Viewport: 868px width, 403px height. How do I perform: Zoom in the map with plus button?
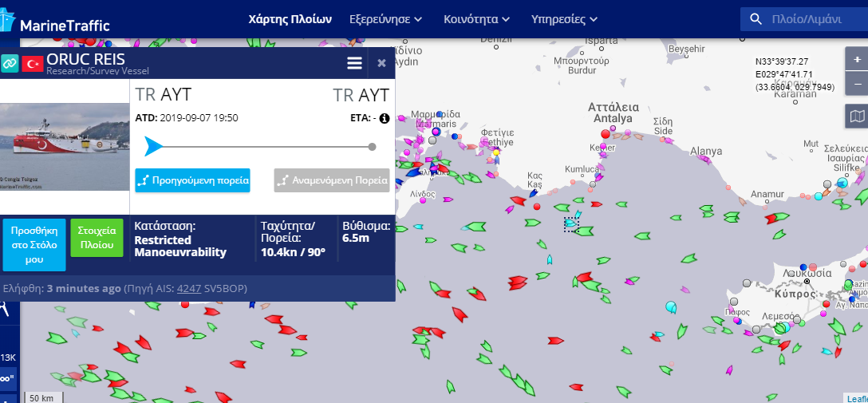tap(858, 59)
